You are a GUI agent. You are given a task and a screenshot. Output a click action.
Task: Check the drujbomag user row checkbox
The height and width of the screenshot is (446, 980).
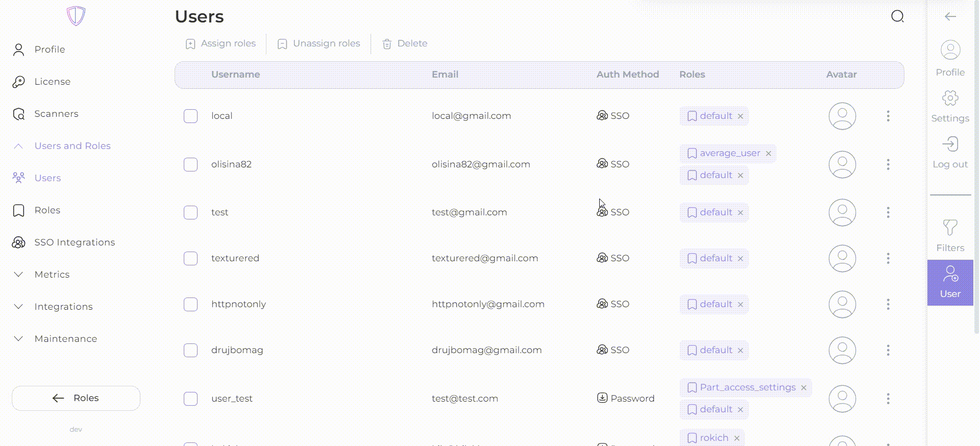[x=190, y=351]
